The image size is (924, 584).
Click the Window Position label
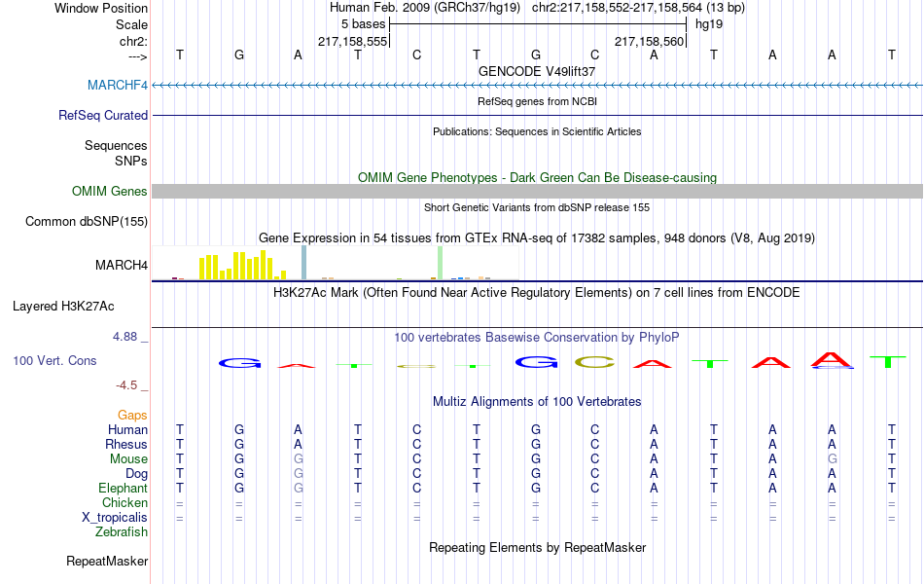(x=101, y=8)
